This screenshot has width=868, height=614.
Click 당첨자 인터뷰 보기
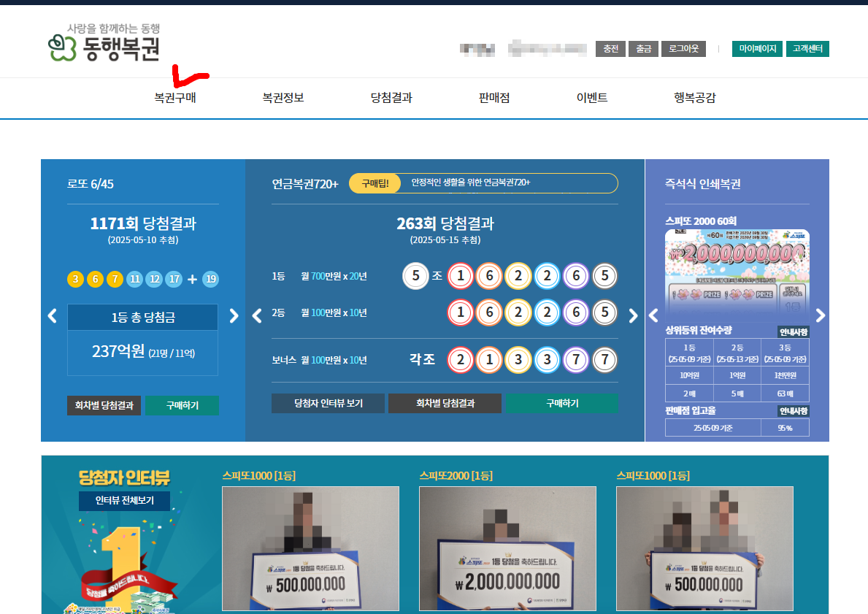[x=328, y=403]
